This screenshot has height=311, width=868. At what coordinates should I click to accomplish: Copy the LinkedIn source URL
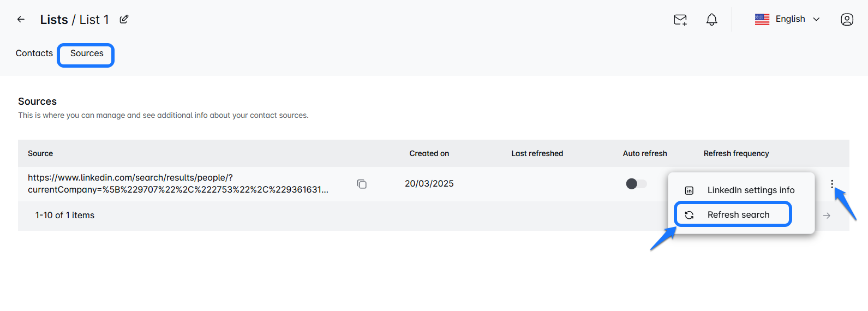[x=362, y=184]
